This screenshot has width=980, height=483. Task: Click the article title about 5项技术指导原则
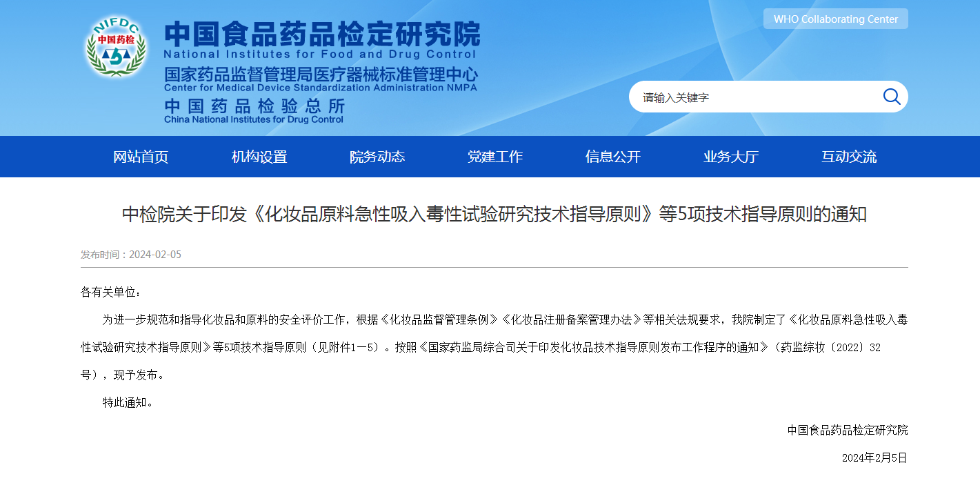(494, 215)
